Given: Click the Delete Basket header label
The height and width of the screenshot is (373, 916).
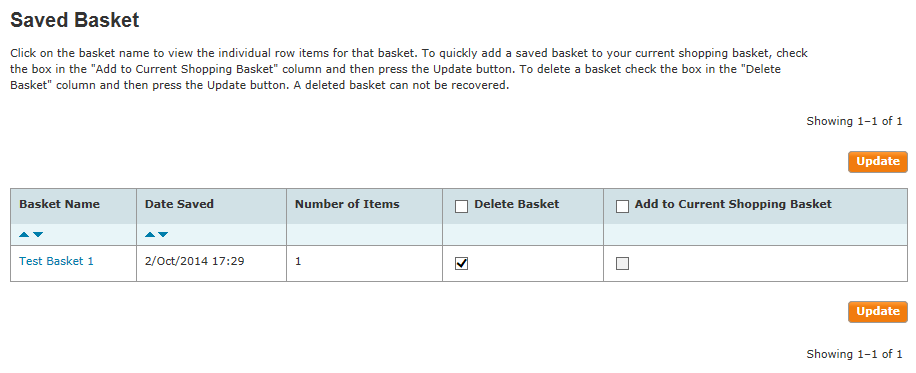Looking at the screenshot, I should pos(516,204).
